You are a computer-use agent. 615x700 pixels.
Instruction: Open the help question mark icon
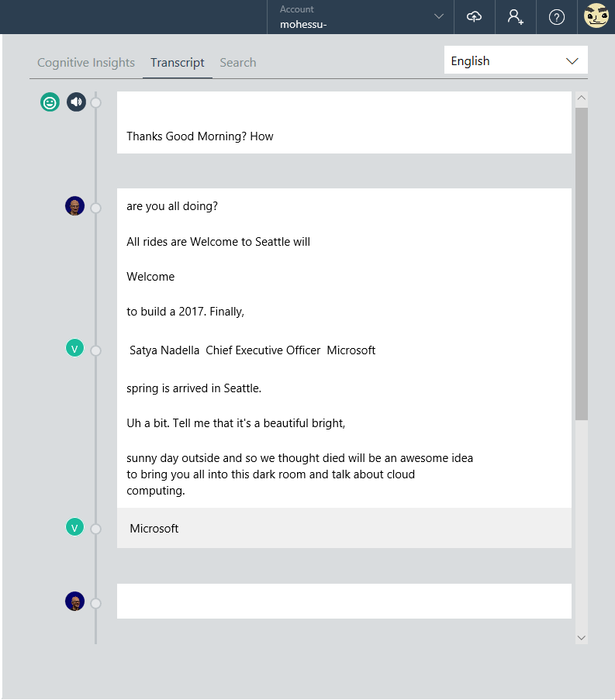[x=557, y=17]
